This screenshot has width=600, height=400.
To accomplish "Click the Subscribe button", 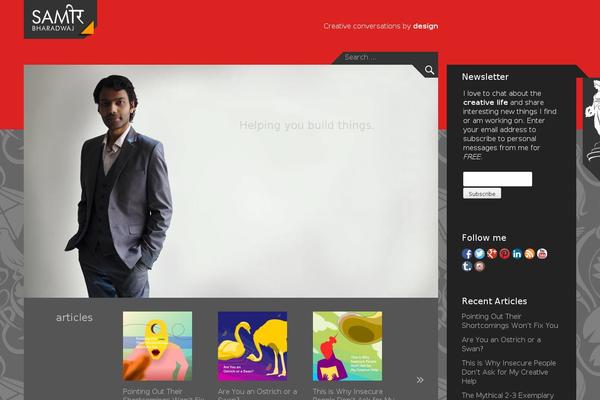I will 482,194.
